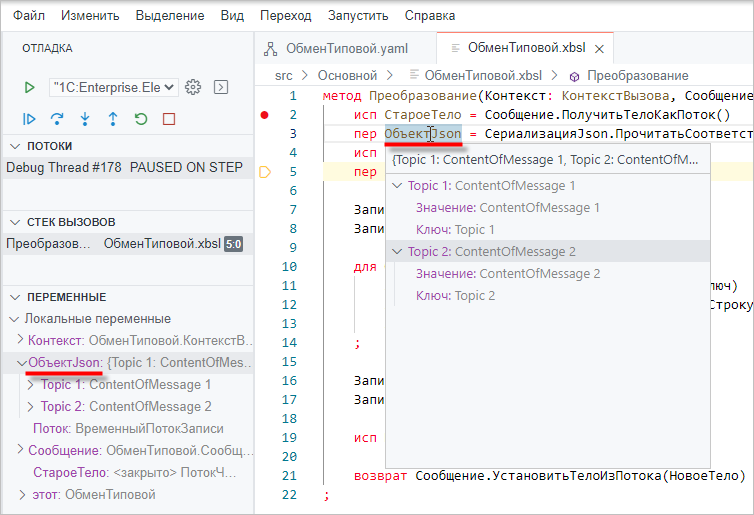Collapse the ПОТОКИ section
Viewport: 754px width, 515px height.
12,146
